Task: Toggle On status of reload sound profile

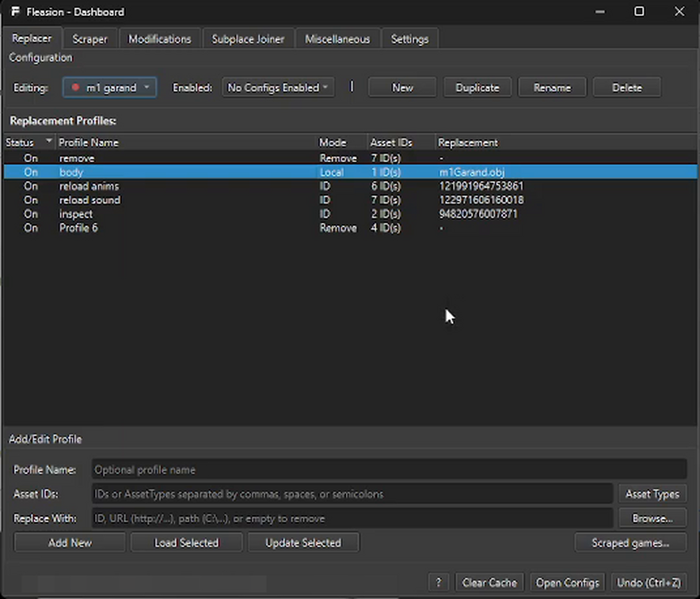Action: [x=31, y=200]
